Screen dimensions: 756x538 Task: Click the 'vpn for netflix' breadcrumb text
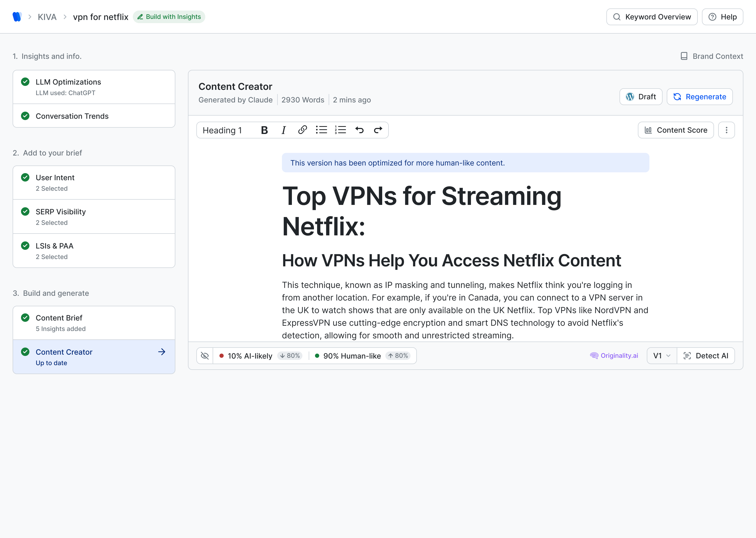101,17
